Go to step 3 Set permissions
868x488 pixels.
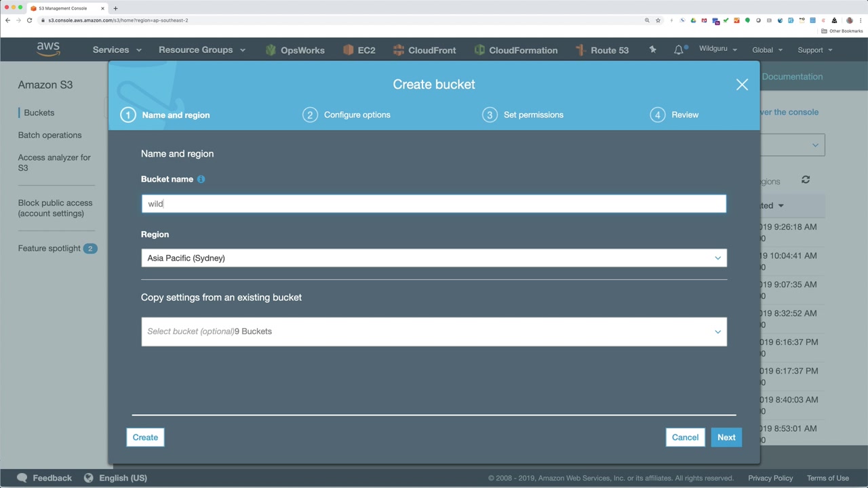523,115
